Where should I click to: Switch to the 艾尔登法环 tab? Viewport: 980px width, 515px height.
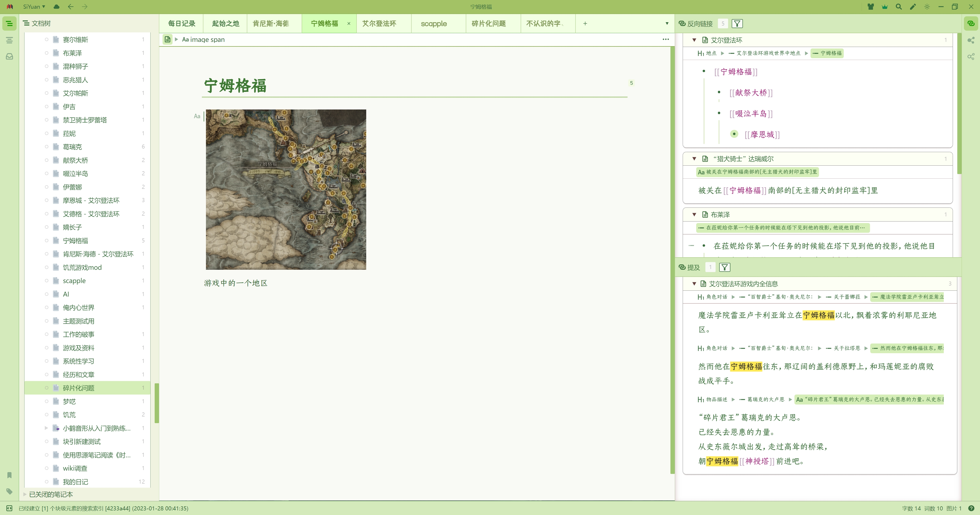[379, 23]
